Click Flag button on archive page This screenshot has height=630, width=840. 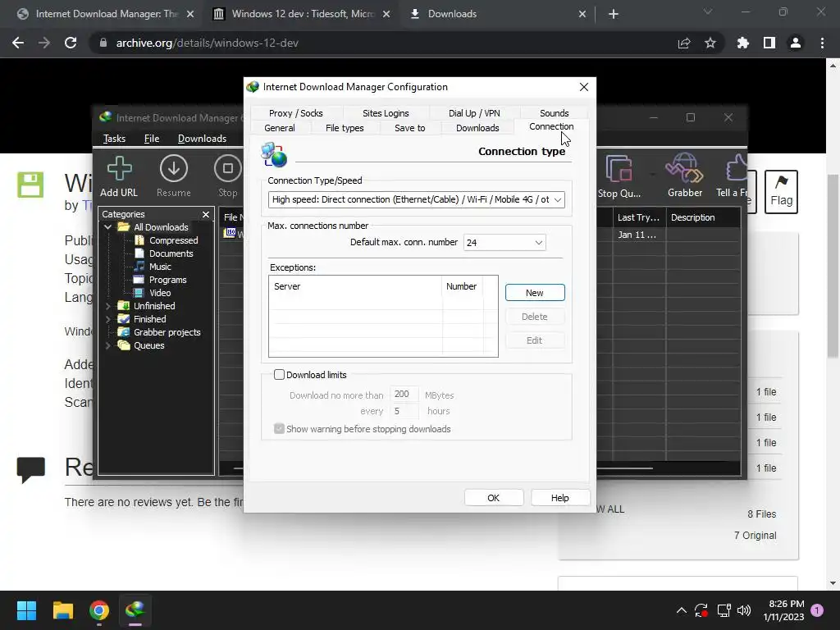[x=781, y=192]
